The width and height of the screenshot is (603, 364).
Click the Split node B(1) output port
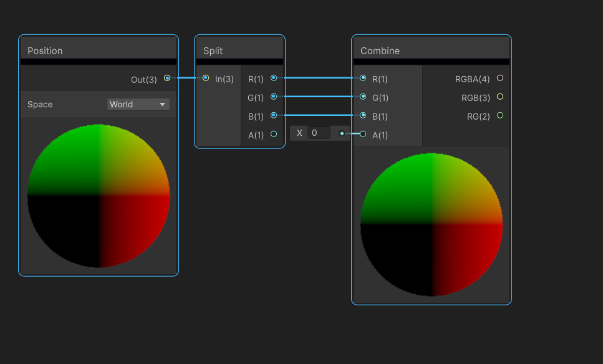coord(274,115)
